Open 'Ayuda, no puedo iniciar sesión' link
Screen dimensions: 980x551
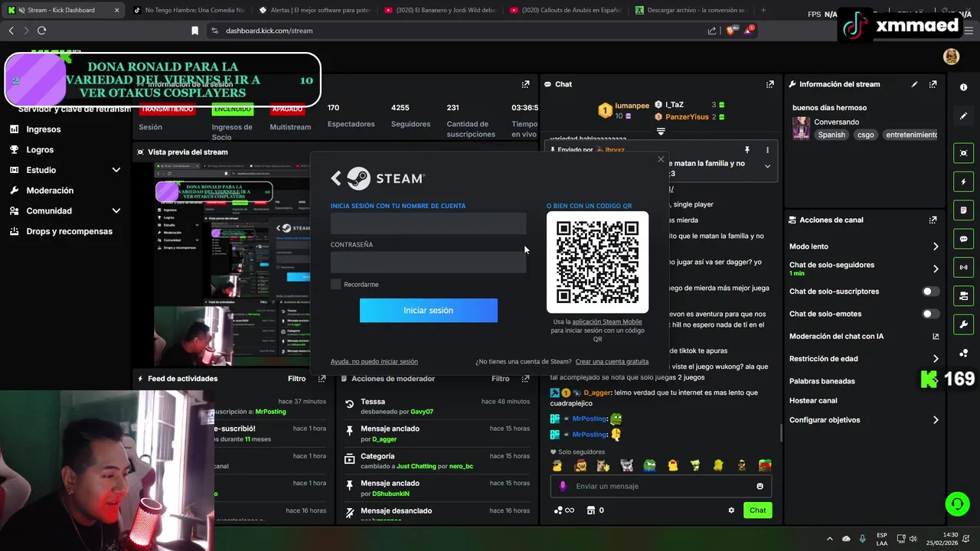click(x=374, y=361)
